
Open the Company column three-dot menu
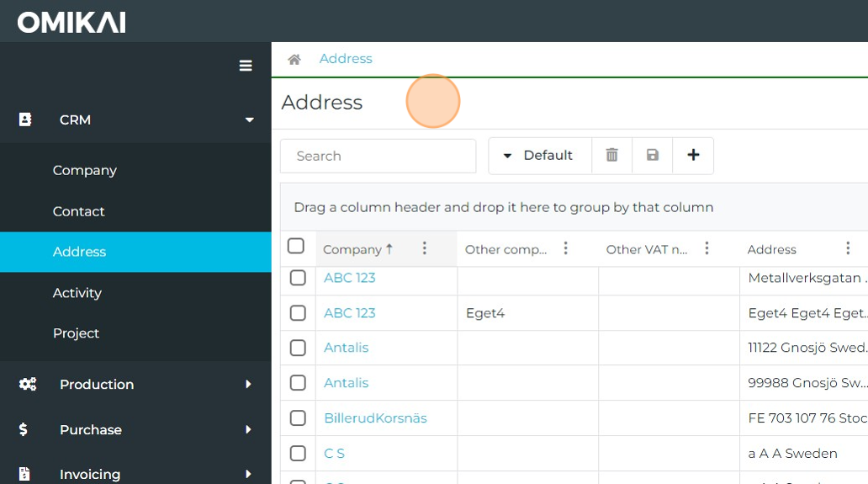[x=425, y=248]
